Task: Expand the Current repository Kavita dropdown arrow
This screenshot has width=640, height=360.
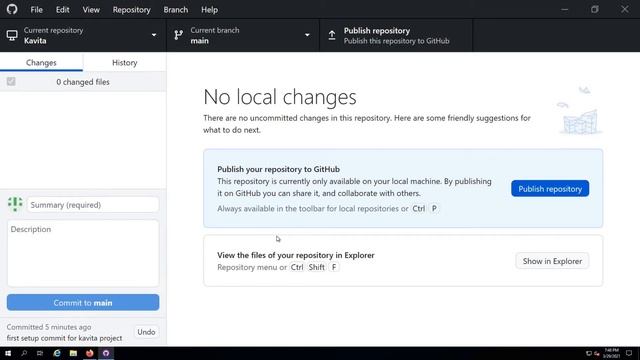Action: point(154,35)
